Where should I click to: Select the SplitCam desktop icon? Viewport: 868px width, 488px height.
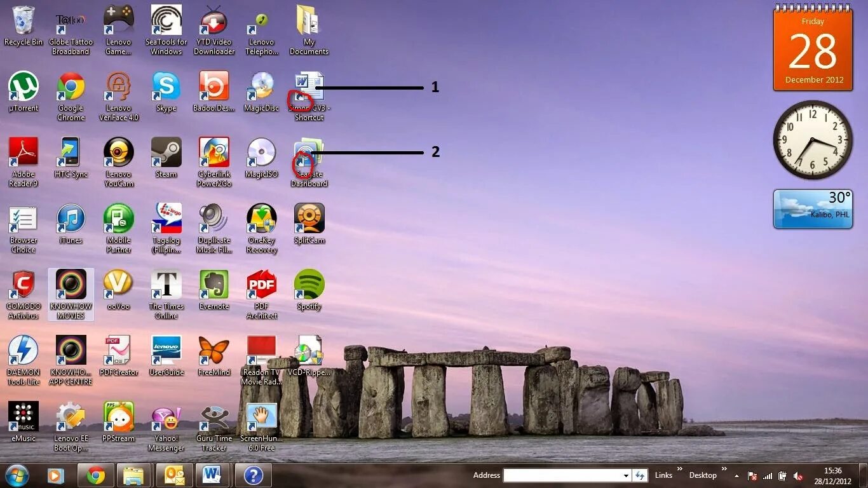pos(309,219)
